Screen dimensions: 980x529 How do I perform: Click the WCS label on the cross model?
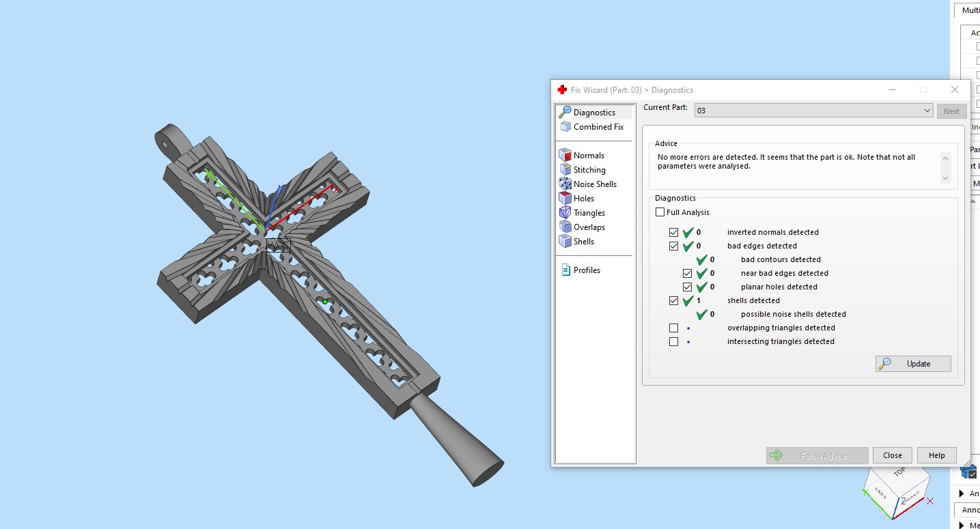279,246
